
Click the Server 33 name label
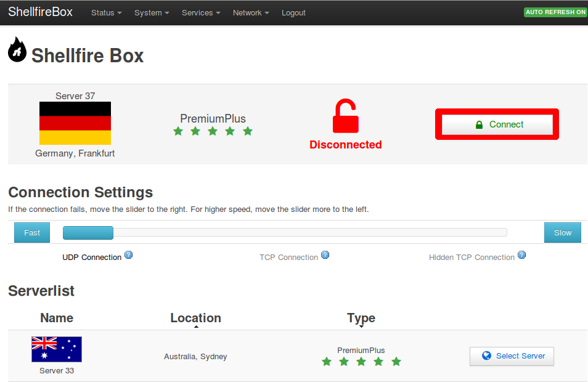57,371
